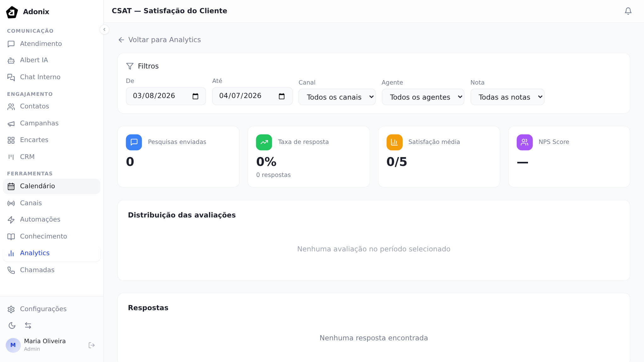The image size is (644, 362).
Task: Click Voltar para Analytics
Action: coord(159,40)
